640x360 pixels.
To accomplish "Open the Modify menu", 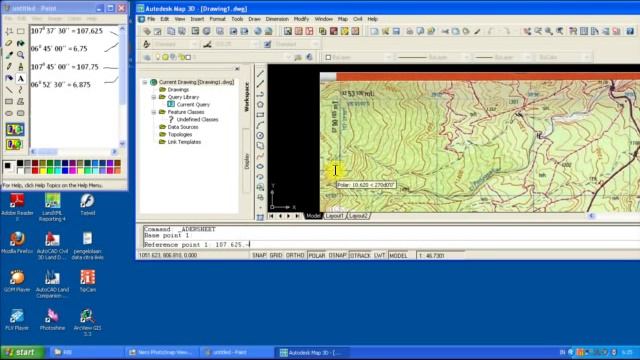I will tap(301, 19).
